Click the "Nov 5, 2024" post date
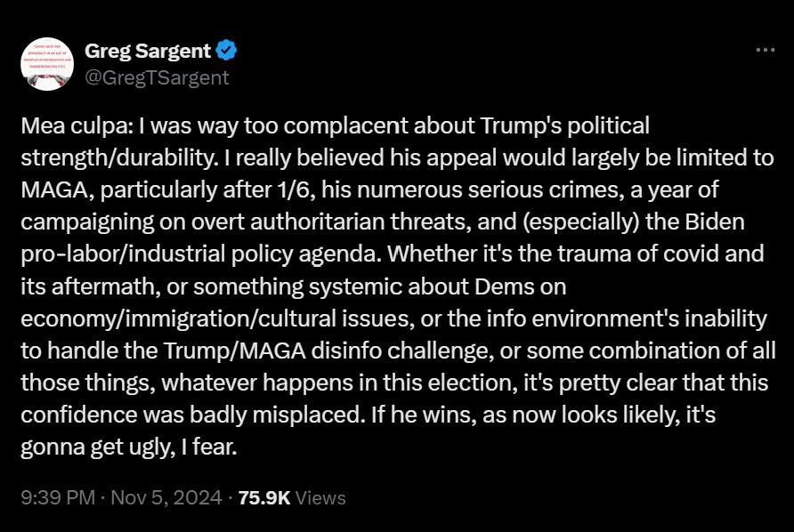Image resolution: width=794 pixels, height=532 pixels. click(168, 497)
